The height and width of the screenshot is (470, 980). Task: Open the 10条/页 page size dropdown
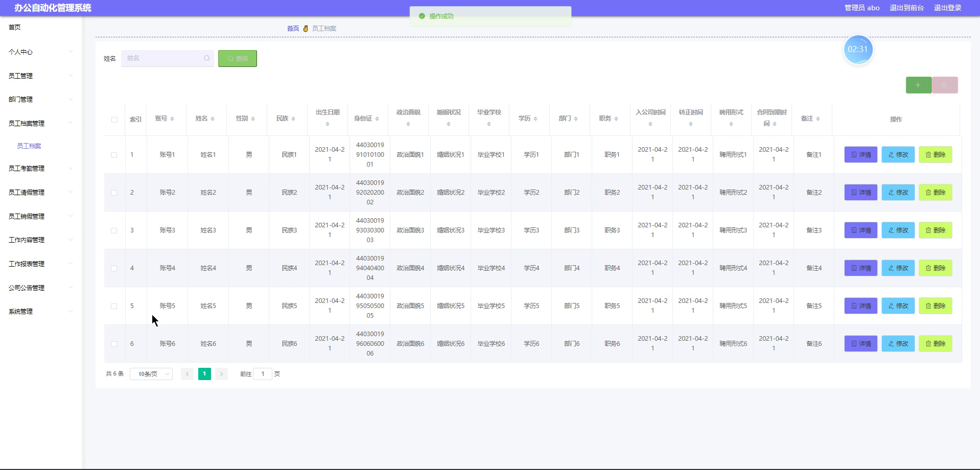(151, 374)
